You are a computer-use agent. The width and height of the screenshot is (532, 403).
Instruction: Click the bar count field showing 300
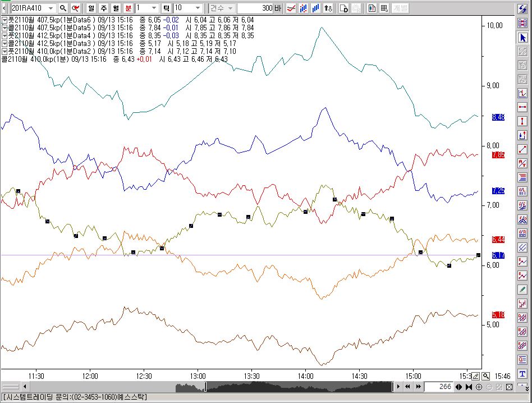254,8
